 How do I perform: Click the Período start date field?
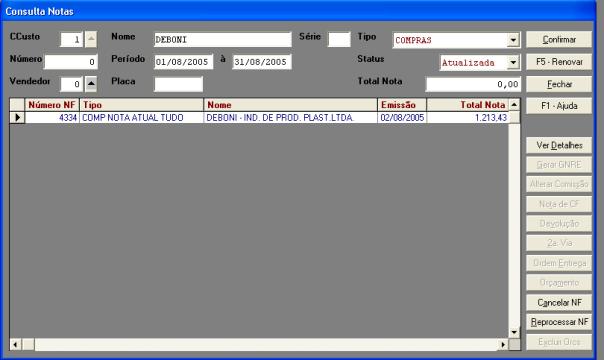point(183,62)
